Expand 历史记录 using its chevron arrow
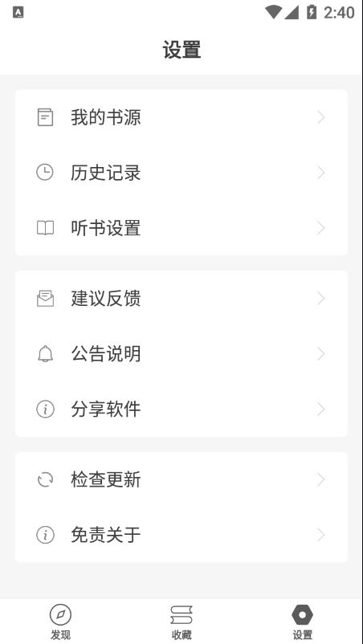The width and height of the screenshot is (363, 644). pos(321,173)
